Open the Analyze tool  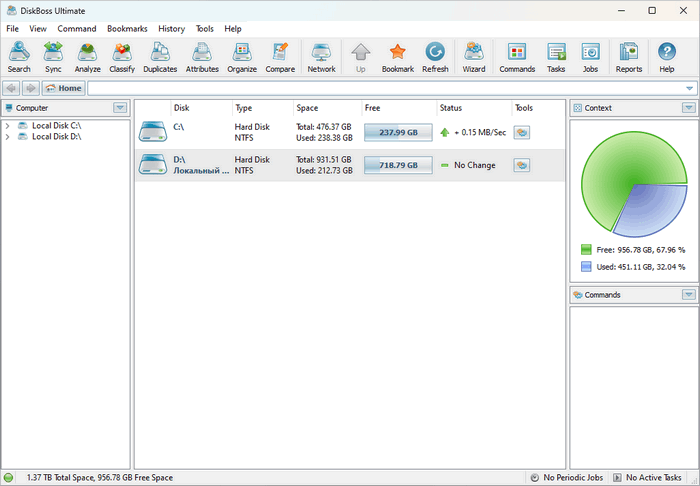coord(87,57)
